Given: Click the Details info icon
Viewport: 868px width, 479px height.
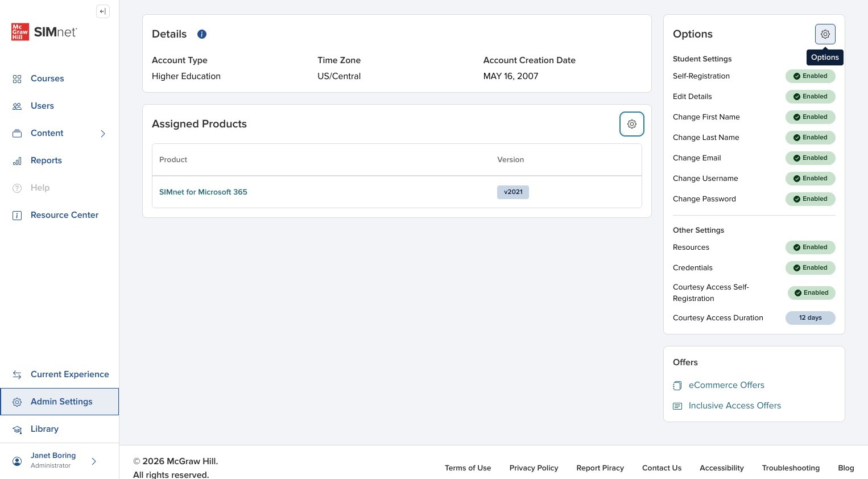Looking at the screenshot, I should (x=202, y=34).
